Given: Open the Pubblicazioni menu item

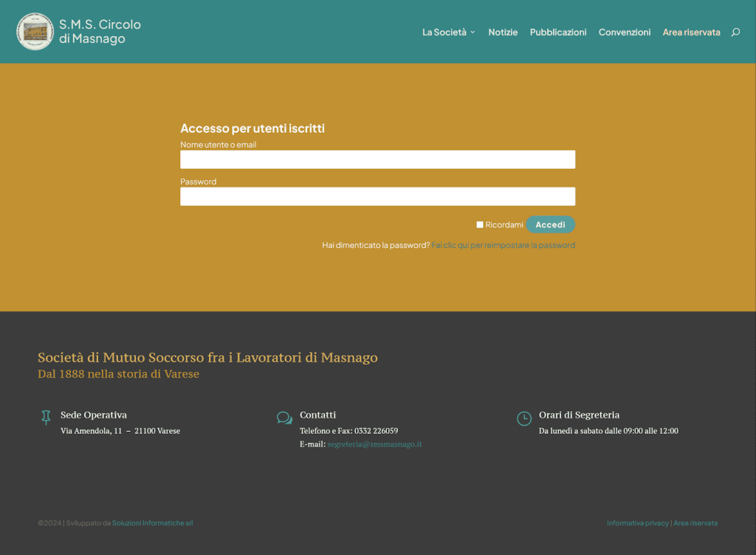Looking at the screenshot, I should tap(558, 32).
